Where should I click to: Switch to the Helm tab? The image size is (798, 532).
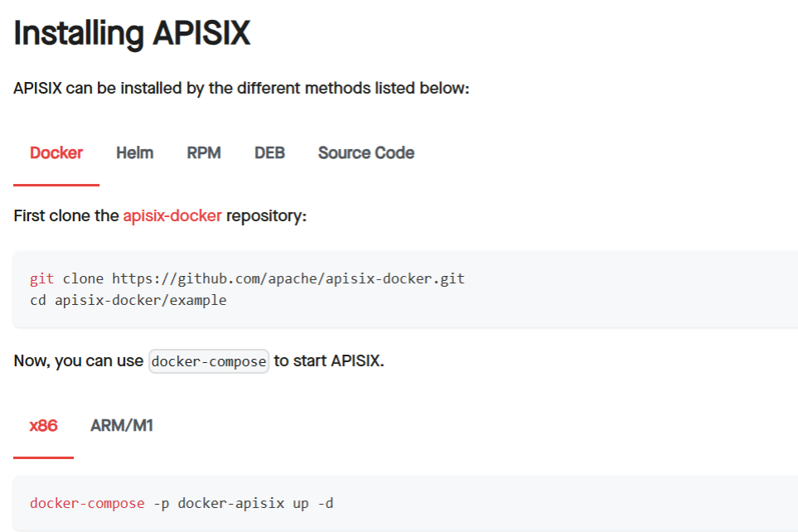click(x=134, y=152)
